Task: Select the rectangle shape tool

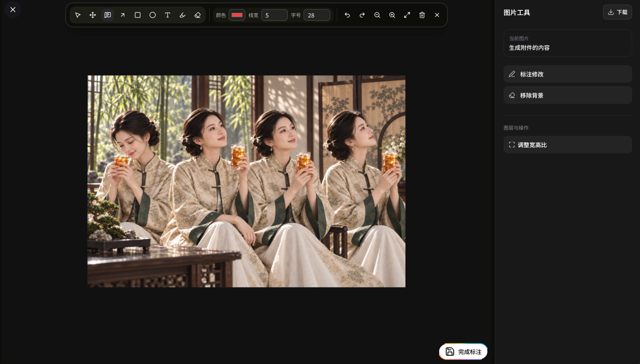Action: click(138, 15)
